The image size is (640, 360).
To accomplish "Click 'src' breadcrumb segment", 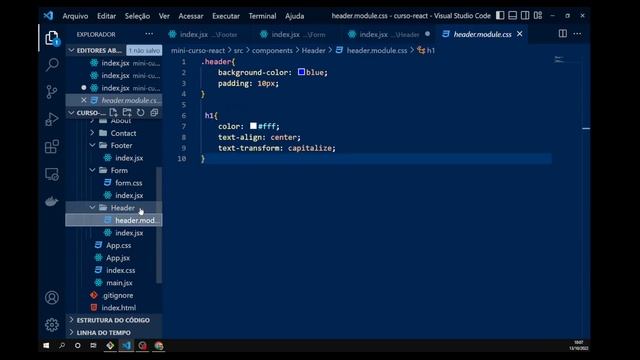I will click(238, 50).
